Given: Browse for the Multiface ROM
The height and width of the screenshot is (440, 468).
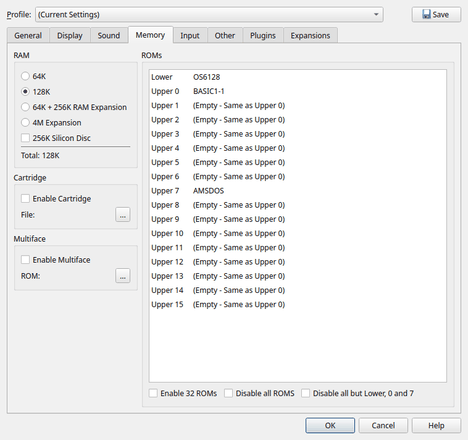Looking at the screenshot, I should click(123, 276).
